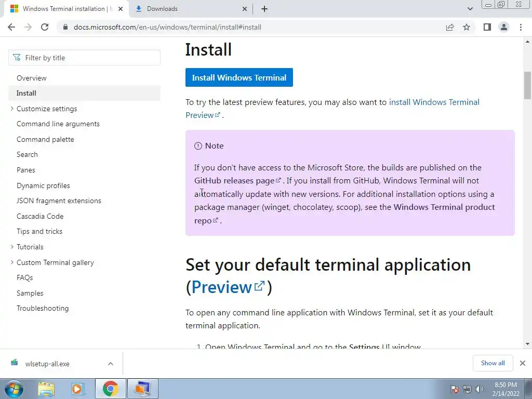Click the forward navigation arrow

tap(28, 27)
